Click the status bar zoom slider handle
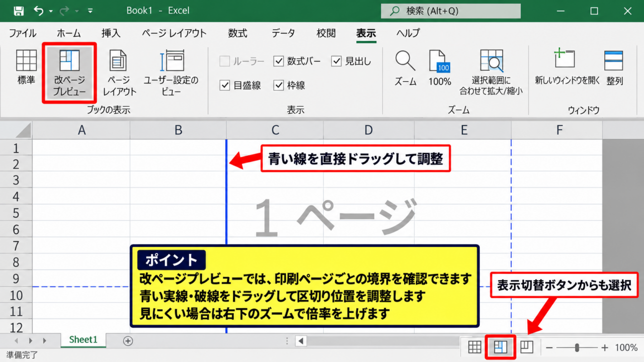This screenshot has width=644, height=362. pyautogui.click(x=577, y=347)
